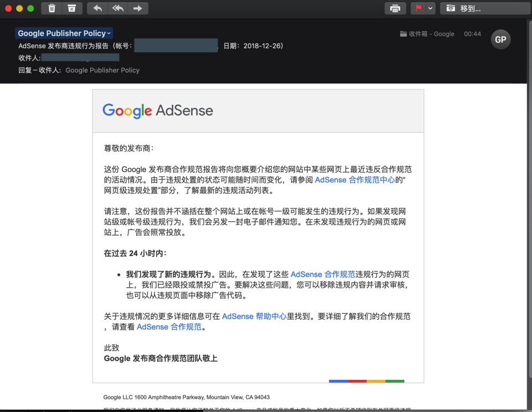Viewport: 532px width, 412px height.
Task: Click the 收件人 recipient label
Action: [x=29, y=58]
